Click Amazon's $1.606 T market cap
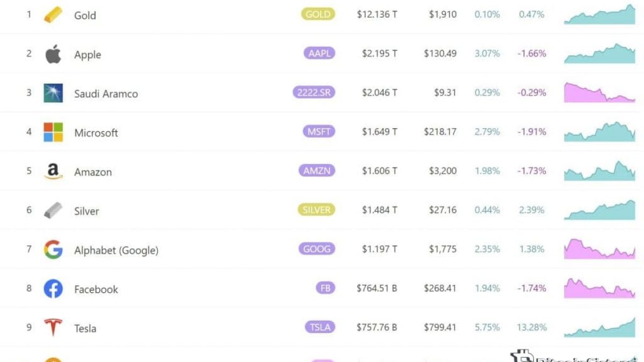This screenshot has width=644, height=362. (379, 171)
